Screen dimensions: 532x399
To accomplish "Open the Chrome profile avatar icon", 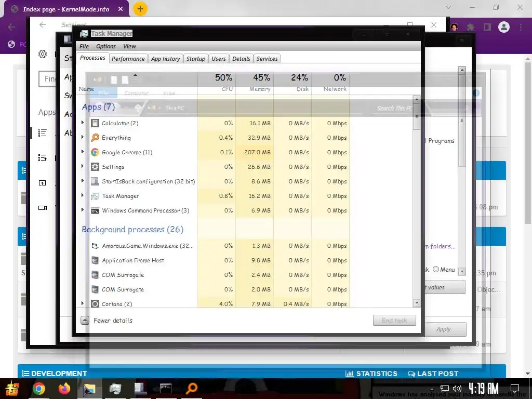I will pyautogui.click(x=504, y=27).
